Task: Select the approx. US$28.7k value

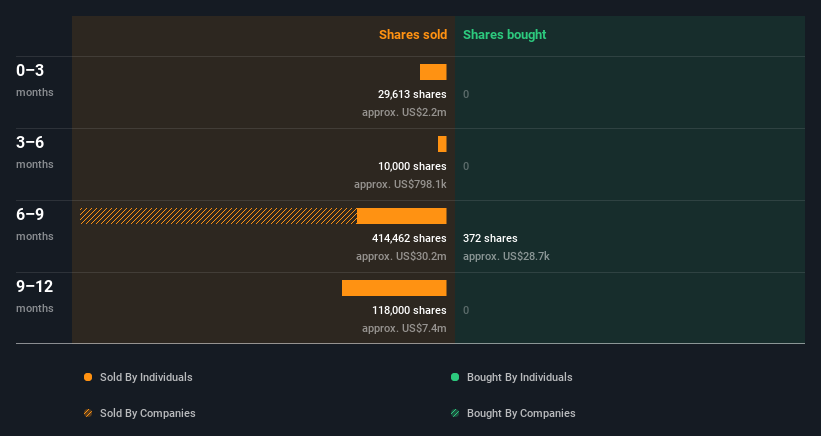Action: pyautogui.click(x=506, y=256)
